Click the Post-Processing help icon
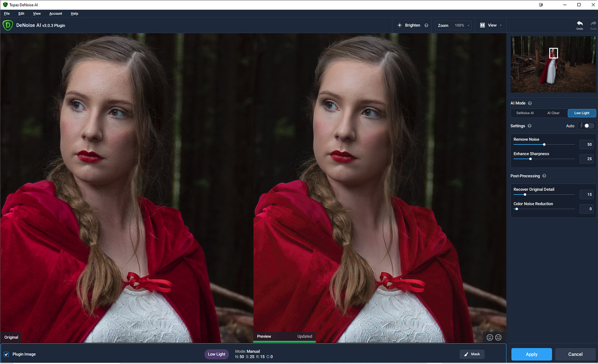 (544, 176)
